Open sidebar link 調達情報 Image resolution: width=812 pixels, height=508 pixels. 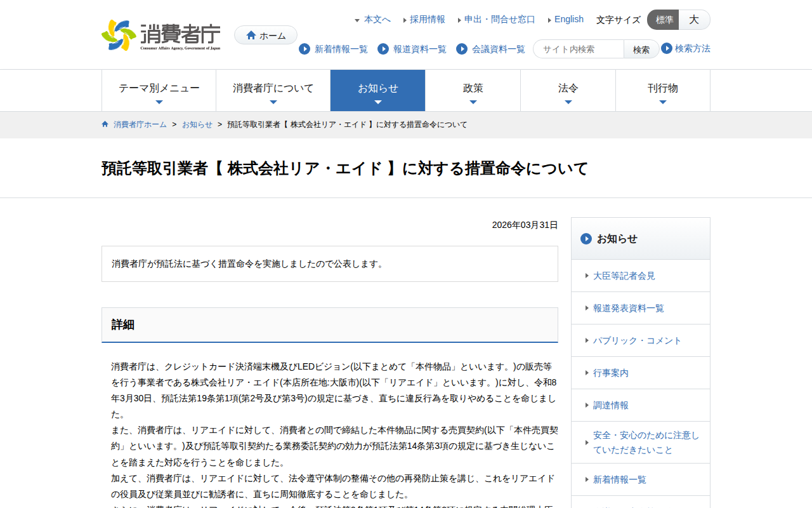(611, 405)
